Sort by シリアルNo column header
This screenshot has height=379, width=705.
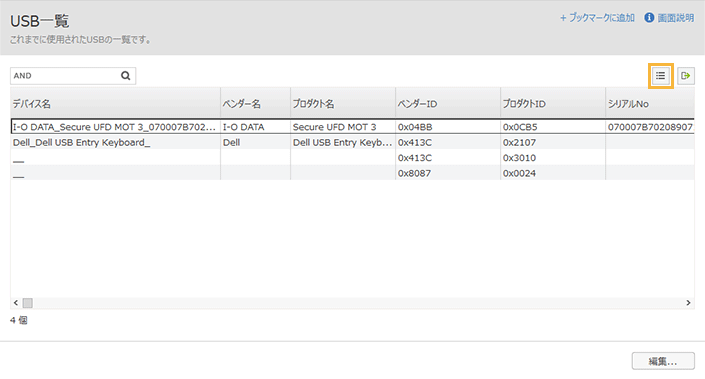click(650, 103)
